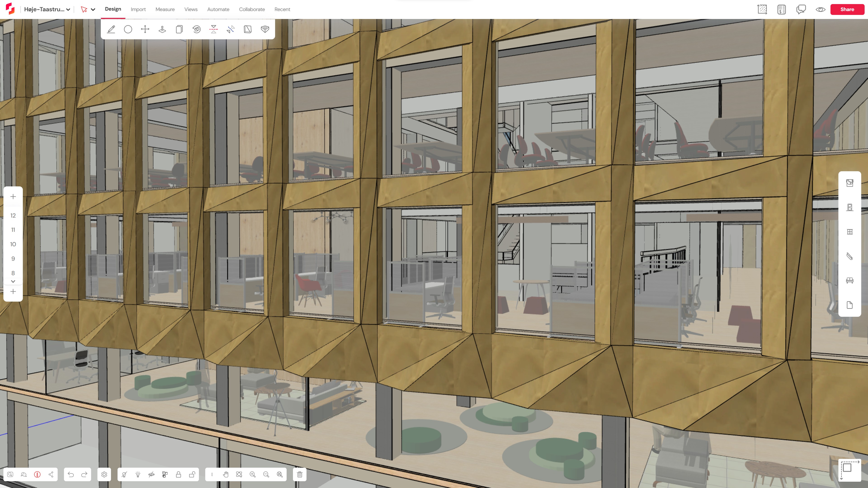
Task: Select storey 10 in the level list
Action: (x=13, y=244)
